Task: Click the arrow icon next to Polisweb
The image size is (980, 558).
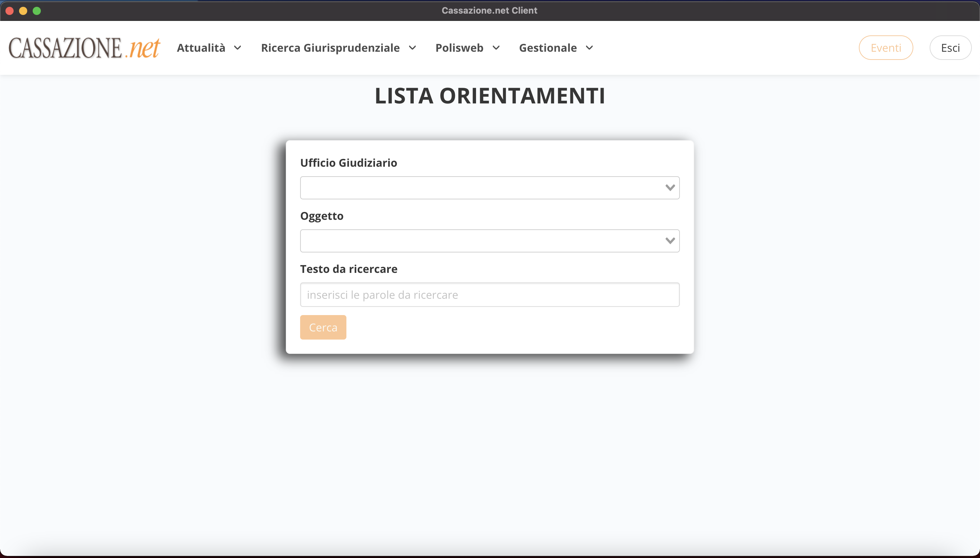Action: click(496, 48)
